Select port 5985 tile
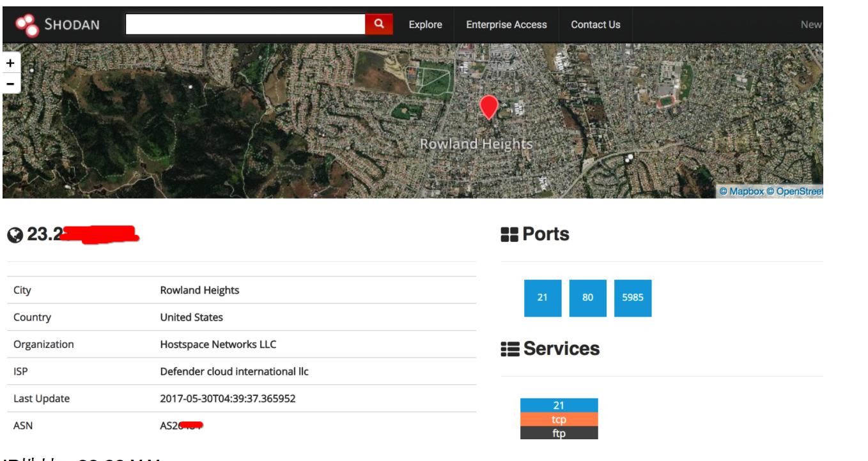 coord(633,298)
